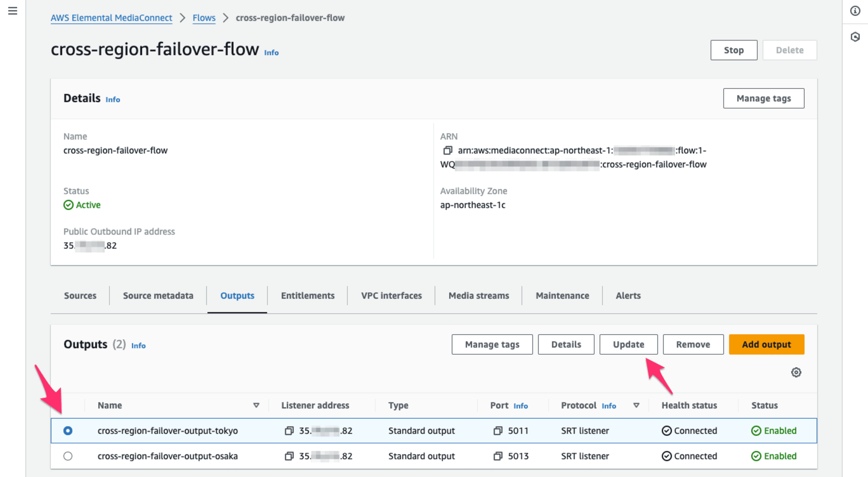
Task: Click the Health status column header
Action: (x=689, y=405)
